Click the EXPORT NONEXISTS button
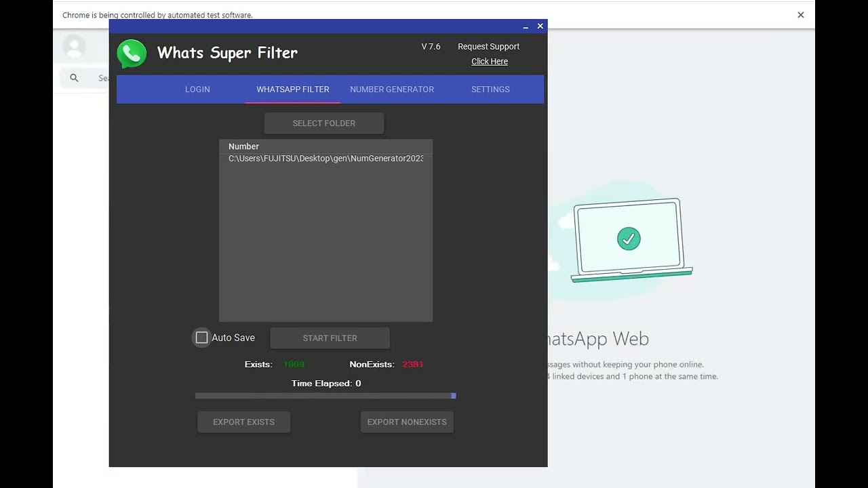The height and width of the screenshot is (488, 868). (x=407, y=422)
